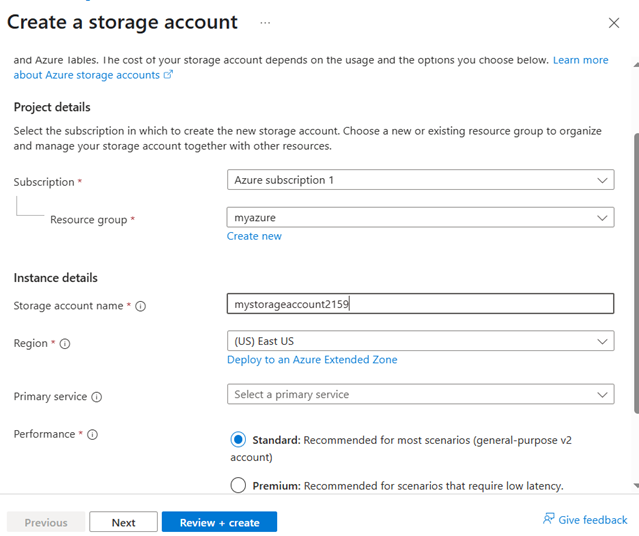Screen dimensions: 639x536
Task: Click the Previous button
Action: point(46,522)
